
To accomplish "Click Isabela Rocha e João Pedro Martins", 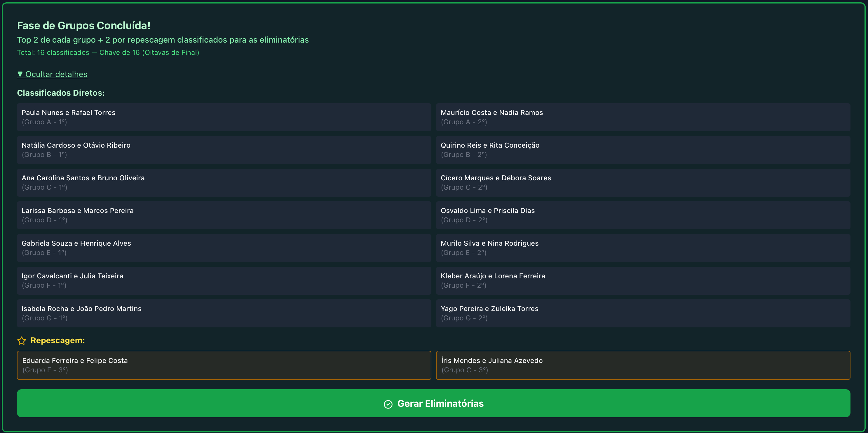I will pos(224,313).
